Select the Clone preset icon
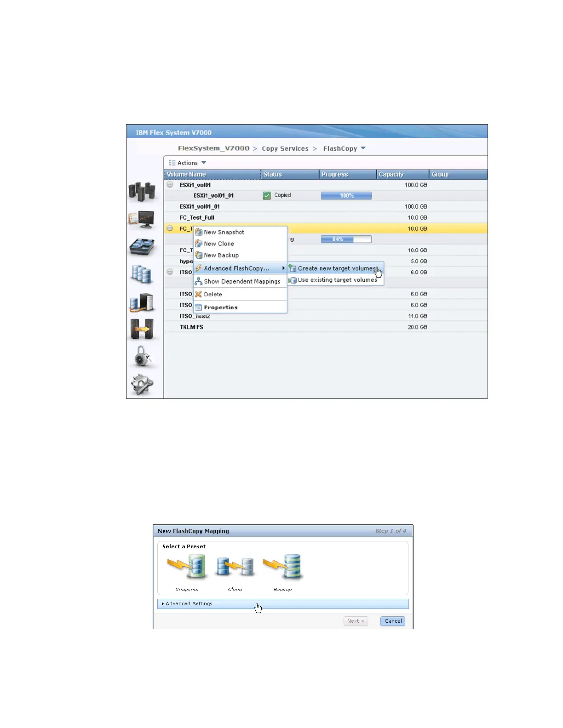 (x=235, y=566)
